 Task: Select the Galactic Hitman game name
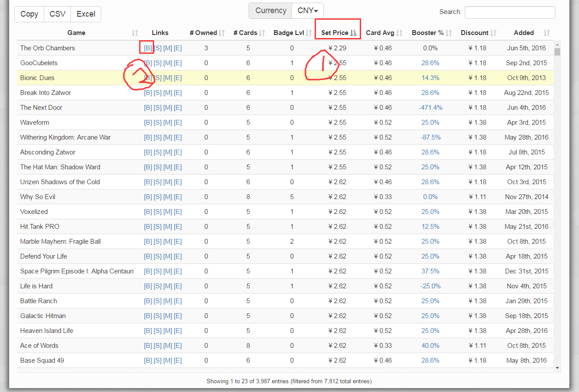(x=43, y=316)
